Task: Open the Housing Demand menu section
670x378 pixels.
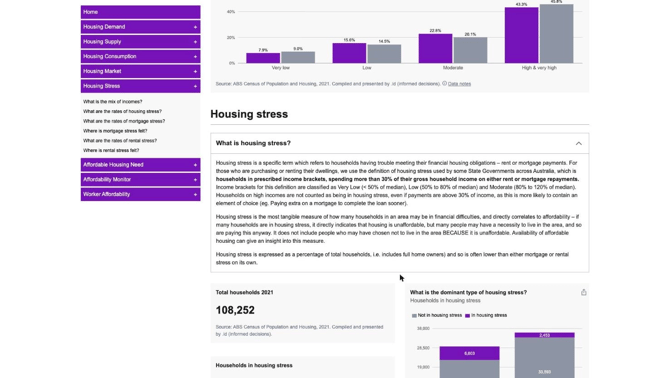Action: 140,27
